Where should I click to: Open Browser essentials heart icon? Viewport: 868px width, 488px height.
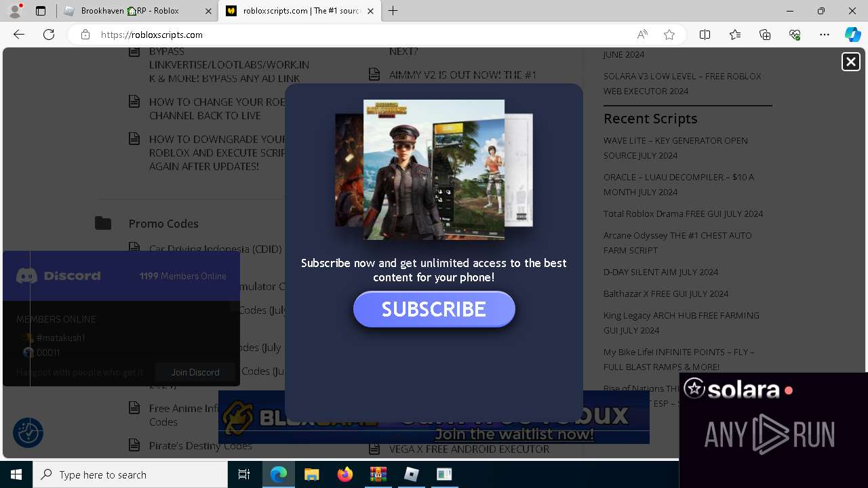[795, 35]
